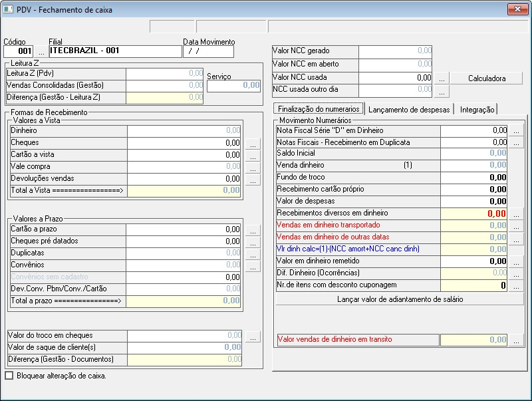
Task: Open the Calculadora button
Action: tap(487, 78)
